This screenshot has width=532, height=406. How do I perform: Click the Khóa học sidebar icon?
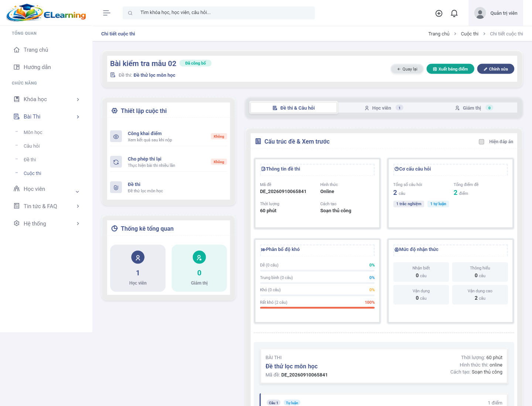(x=17, y=99)
